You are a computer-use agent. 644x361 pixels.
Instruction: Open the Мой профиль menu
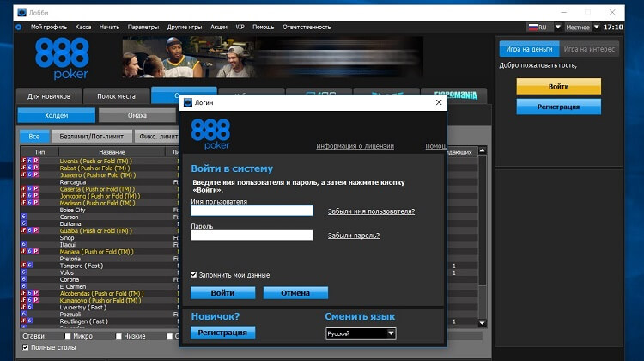pyautogui.click(x=49, y=28)
